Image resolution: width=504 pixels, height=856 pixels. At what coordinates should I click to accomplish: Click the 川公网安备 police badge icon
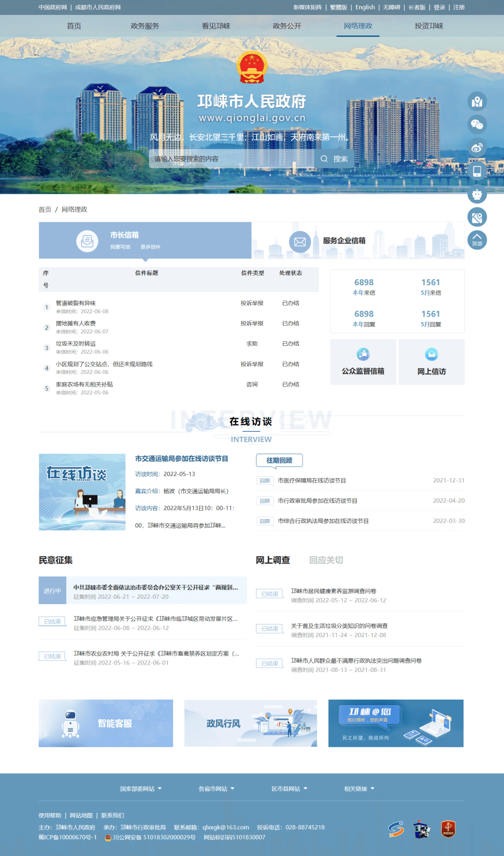[x=108, y=837]
